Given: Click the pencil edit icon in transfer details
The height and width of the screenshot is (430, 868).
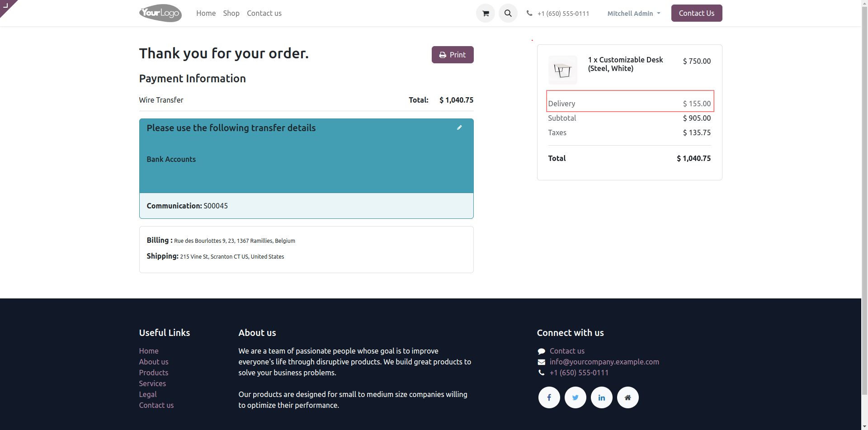Looking at the screenshot, I should point(459,128).
